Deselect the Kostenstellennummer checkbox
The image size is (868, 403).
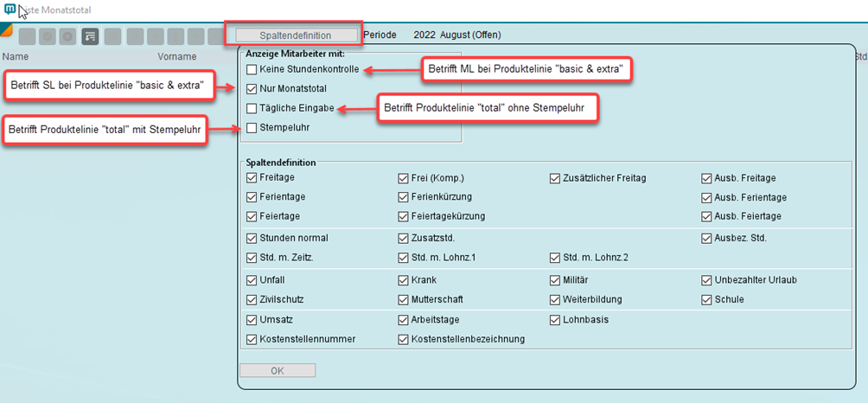[252, 339]
